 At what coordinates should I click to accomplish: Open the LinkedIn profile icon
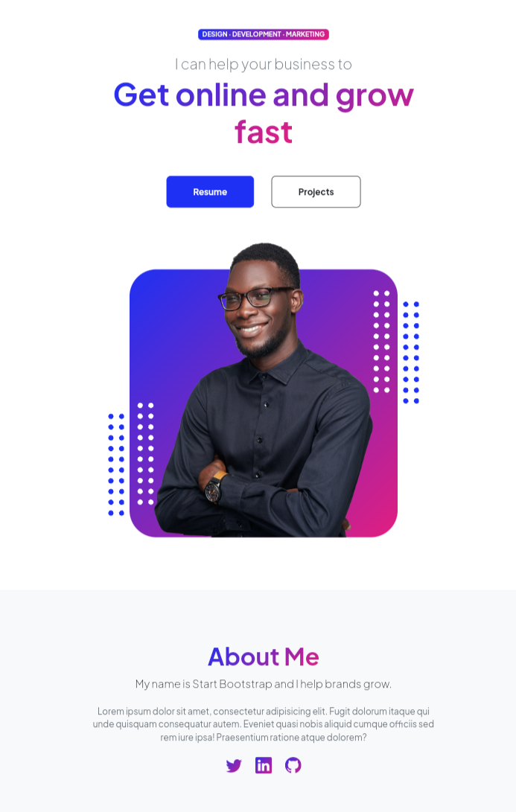click(x=263, y=765)
